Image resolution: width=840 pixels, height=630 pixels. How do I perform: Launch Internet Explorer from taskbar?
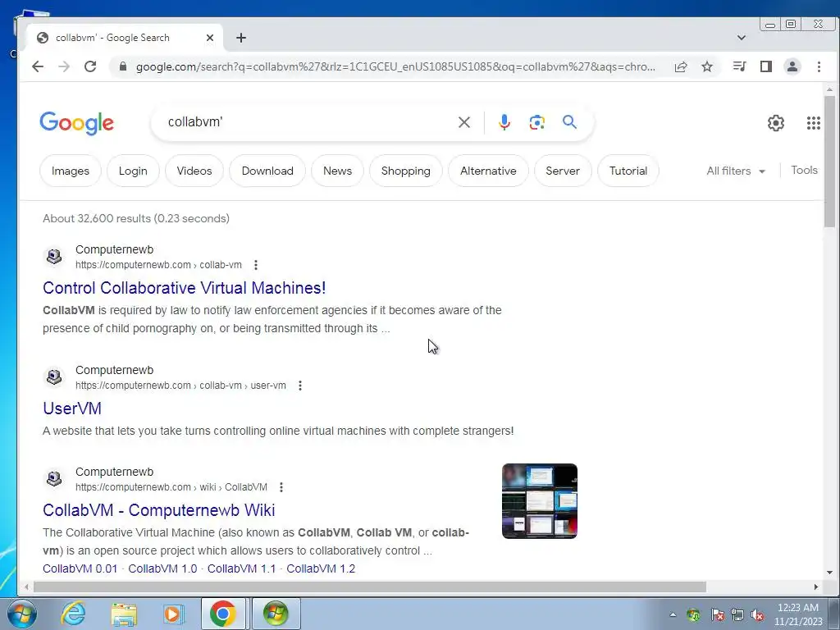click(x=73, y=614)
